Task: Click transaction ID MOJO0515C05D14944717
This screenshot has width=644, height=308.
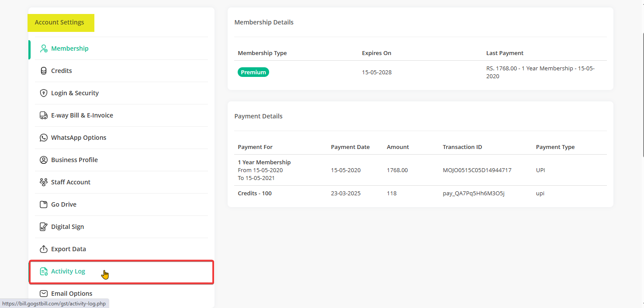Action: [477, 170]
